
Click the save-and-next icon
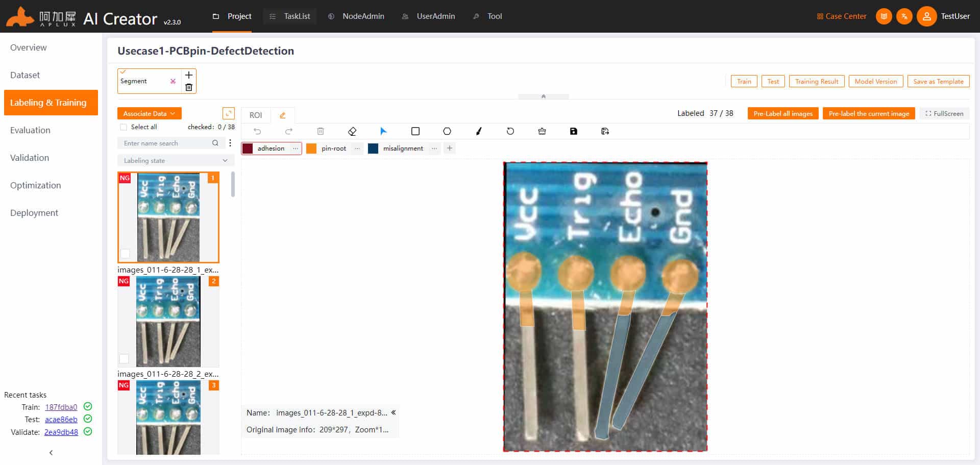pyautogui.click(x=605, y=131)
